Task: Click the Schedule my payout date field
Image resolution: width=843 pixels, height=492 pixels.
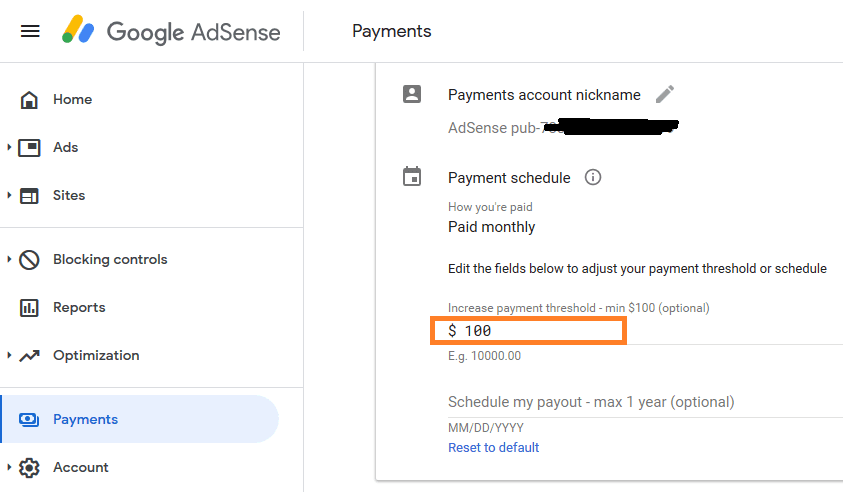Action: click(645, 402)
